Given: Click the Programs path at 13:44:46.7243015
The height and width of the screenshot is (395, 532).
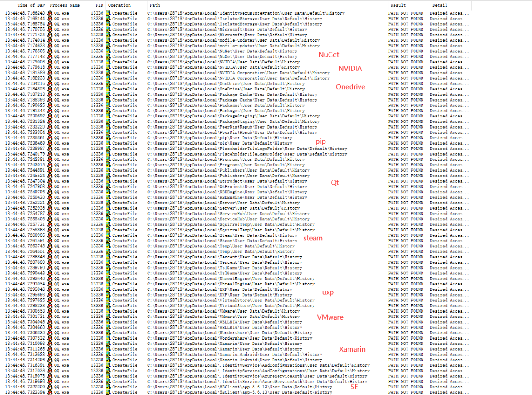Looking at the screenshot, I should [x=226, y=165].
